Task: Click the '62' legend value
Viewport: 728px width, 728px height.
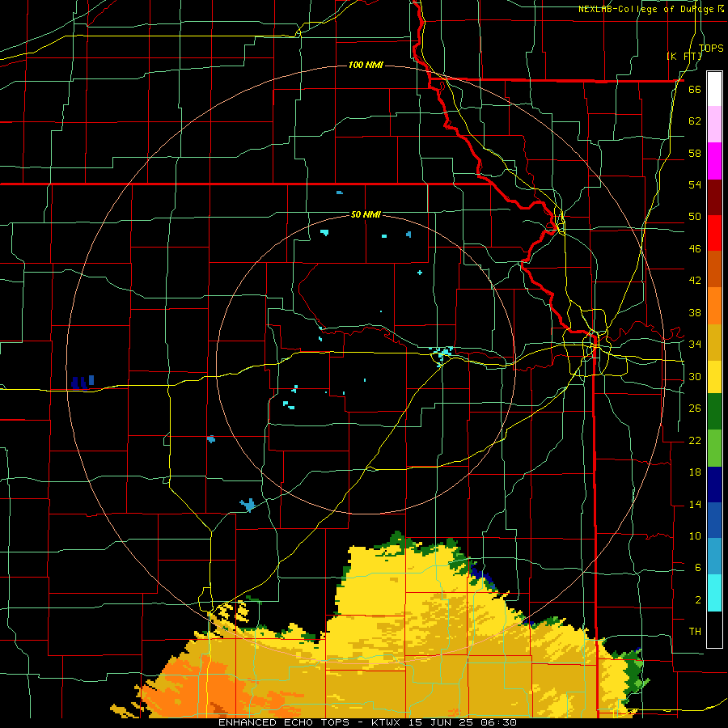Action: coord(695,121)
